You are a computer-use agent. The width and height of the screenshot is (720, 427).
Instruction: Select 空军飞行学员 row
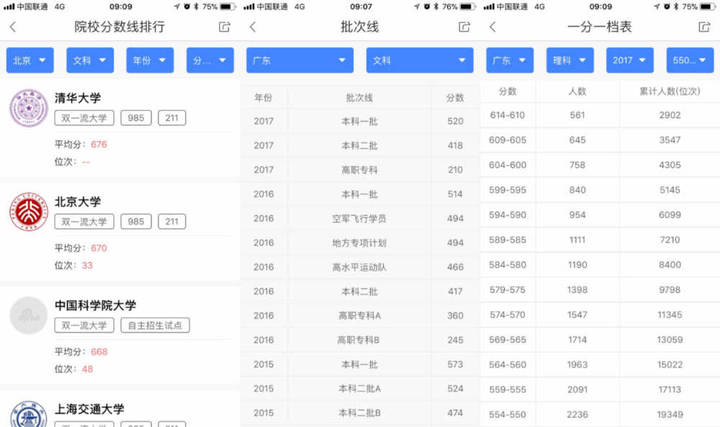pyautogui.click(x=360, y=219)
